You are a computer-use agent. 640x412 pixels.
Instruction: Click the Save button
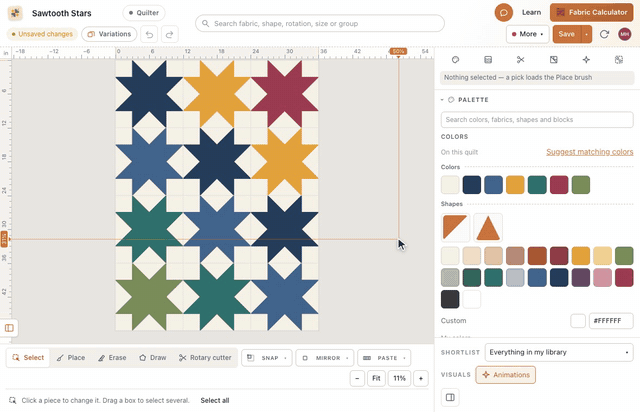pyautogui.click(x=567, y=34)
